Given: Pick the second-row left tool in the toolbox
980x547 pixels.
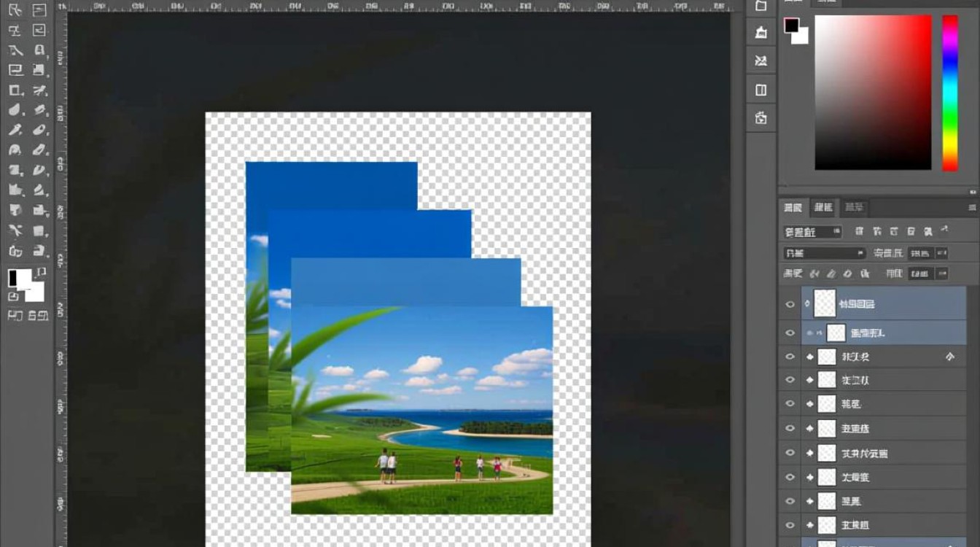Looking at the screenshot, I should pos(15,31).
